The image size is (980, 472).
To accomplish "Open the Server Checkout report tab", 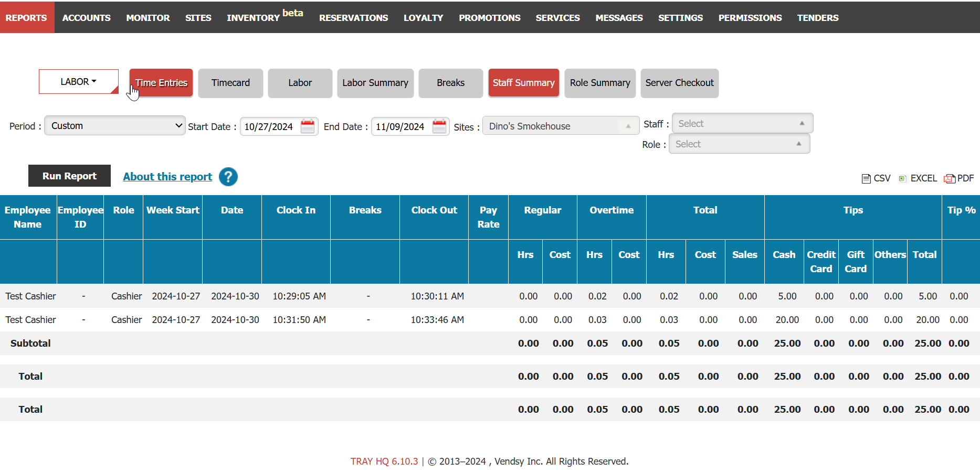I will pyautogui.click(x=679, y=83).
